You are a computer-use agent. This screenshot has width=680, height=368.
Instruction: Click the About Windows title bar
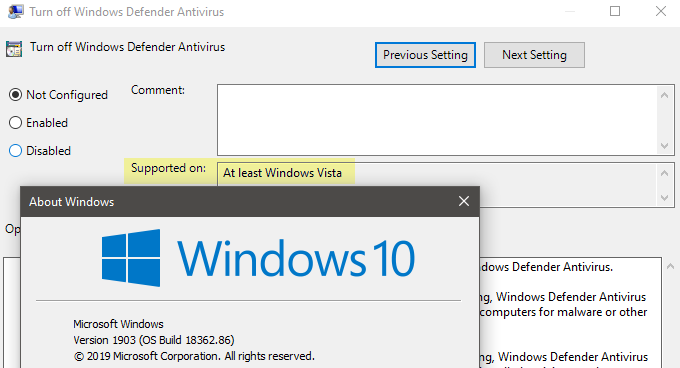pyautogui.click(x=239, y=202)
